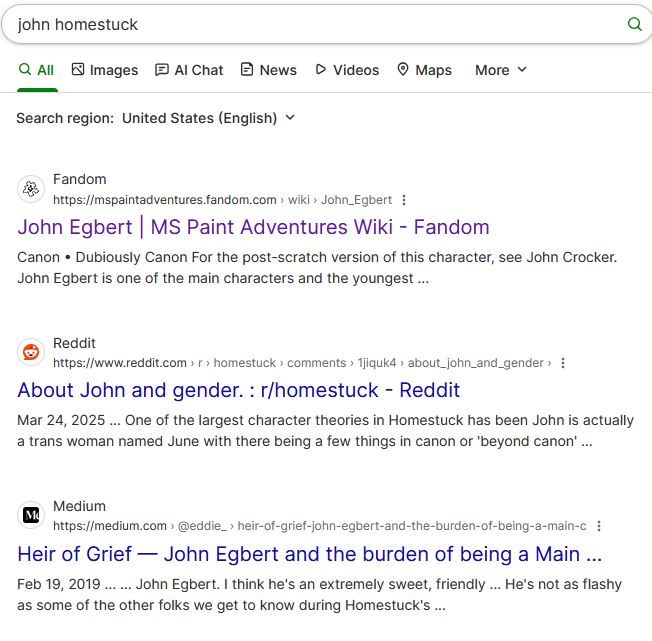Image resolution: width=652 pixels, height=641 pixels.
Task: Click the Fandom site favicon
Action: (x=31, y=189)
